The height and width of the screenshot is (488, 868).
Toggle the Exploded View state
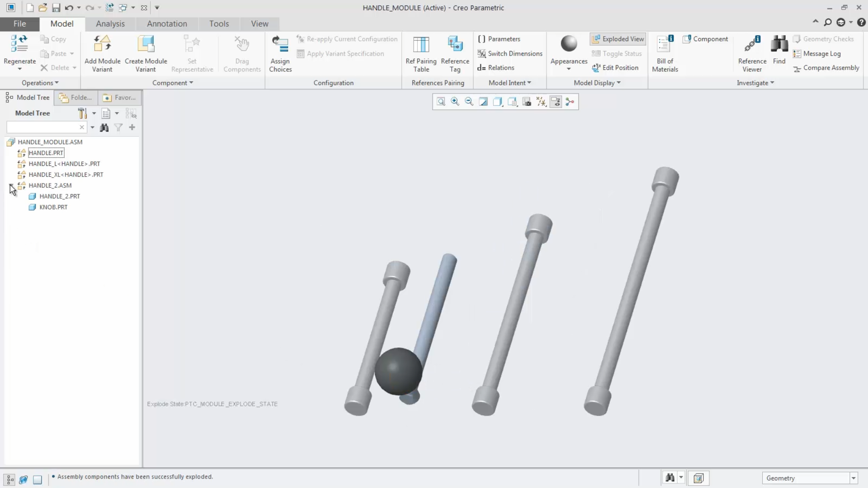tap(618, 39)
